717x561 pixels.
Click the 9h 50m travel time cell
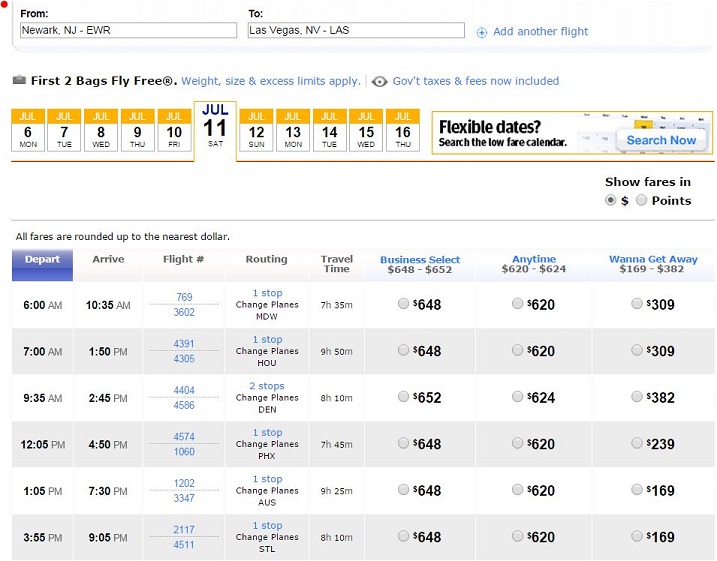click(x=337, y=352)
